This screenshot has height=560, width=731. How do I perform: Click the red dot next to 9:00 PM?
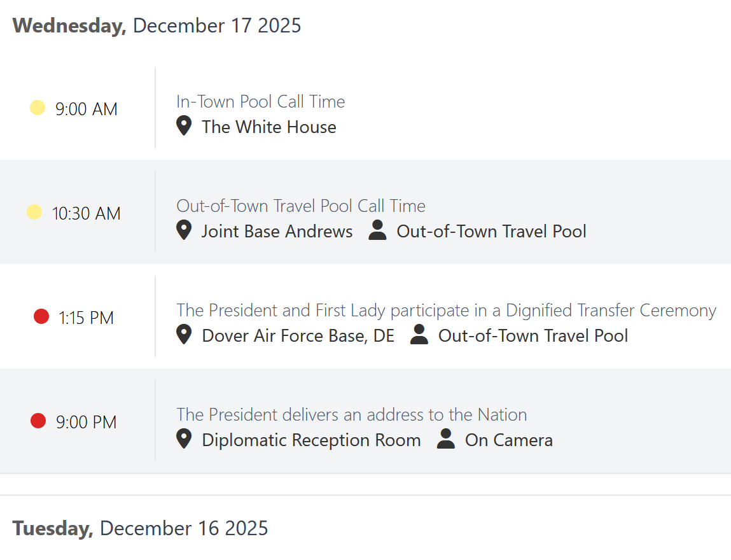(x=38, y=421)
